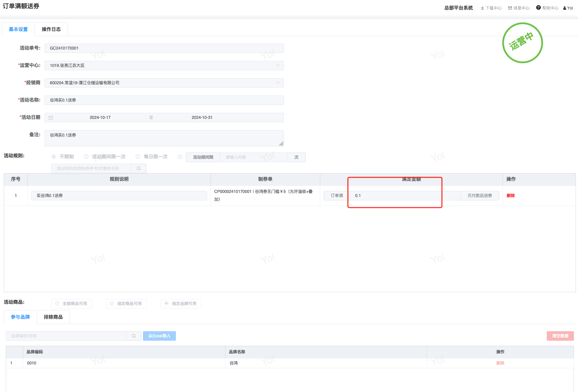Screen dimensions: 578x392
Task: Click the 规则说明 column header
Action: point(119,179)
